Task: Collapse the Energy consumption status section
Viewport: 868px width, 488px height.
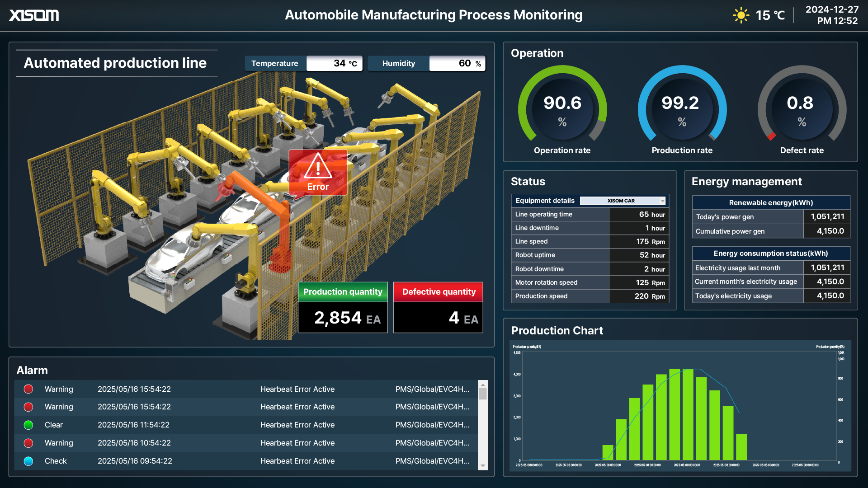Action: coord(770,253)
